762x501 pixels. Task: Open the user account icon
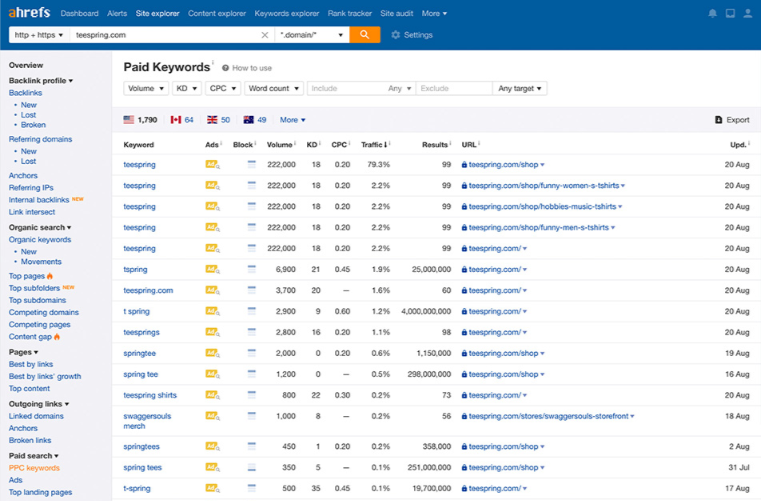pyautogui.click(x=748, y=14)
